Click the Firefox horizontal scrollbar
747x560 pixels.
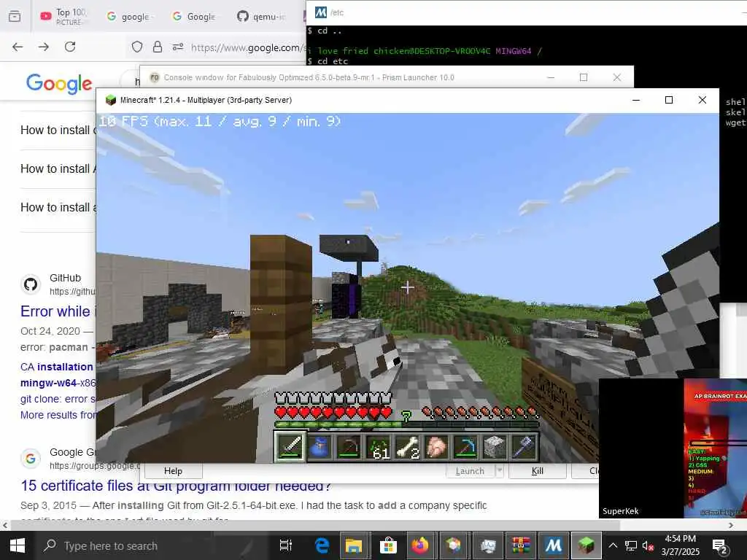click(x=314, y=525)
